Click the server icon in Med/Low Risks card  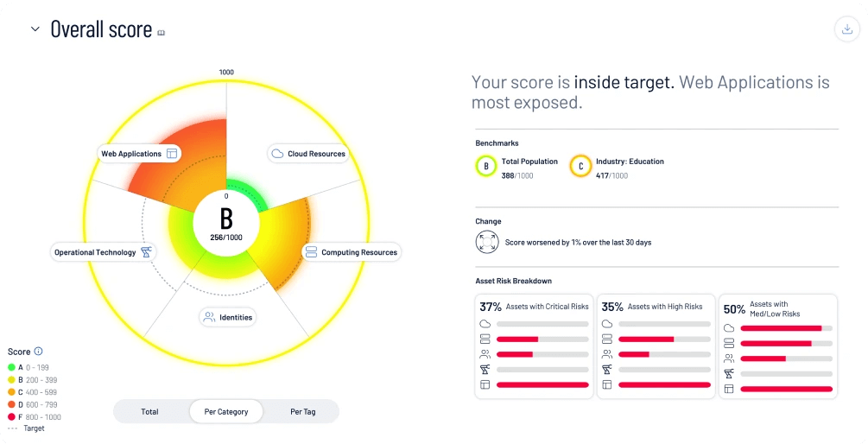[729, 343]
